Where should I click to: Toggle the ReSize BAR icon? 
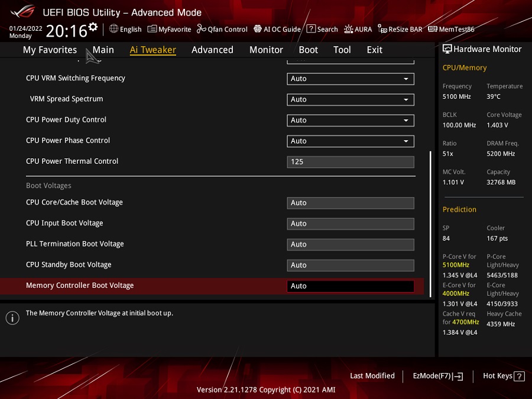click(x=382, y=29)
